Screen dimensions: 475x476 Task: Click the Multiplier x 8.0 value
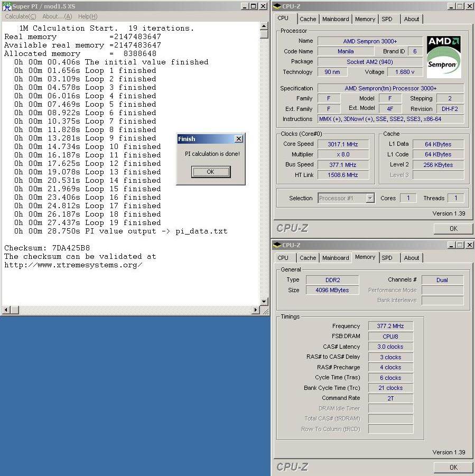343,154
